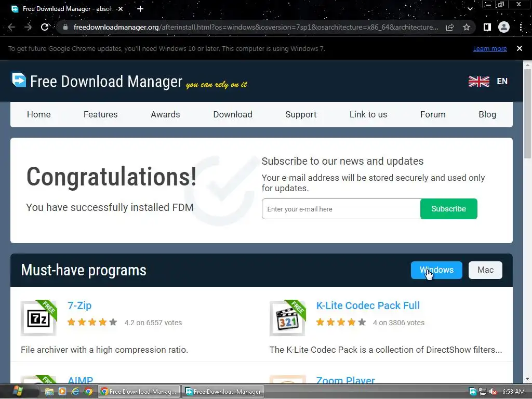Image resolution: width=532 pixels, height=399 pixels.
Task: Click the network tray icon
Action: pos(483,392)
